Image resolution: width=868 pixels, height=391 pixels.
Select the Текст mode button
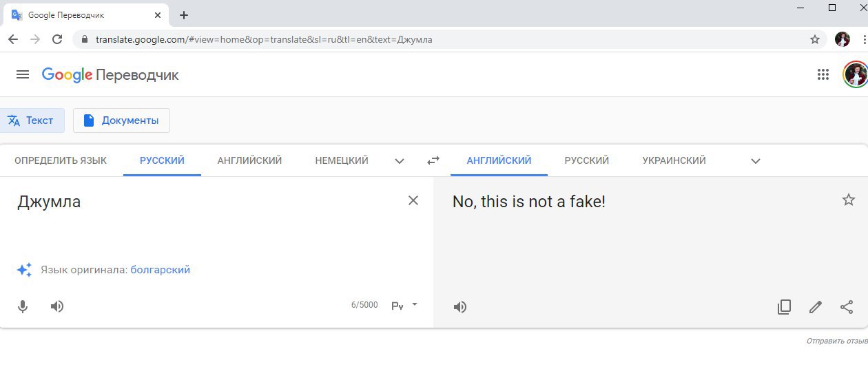(x=32, y=120)
